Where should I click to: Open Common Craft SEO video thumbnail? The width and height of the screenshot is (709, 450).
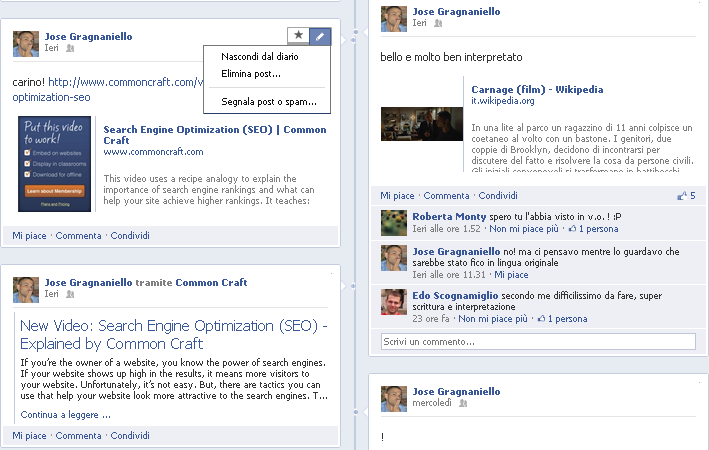[55, 164]
